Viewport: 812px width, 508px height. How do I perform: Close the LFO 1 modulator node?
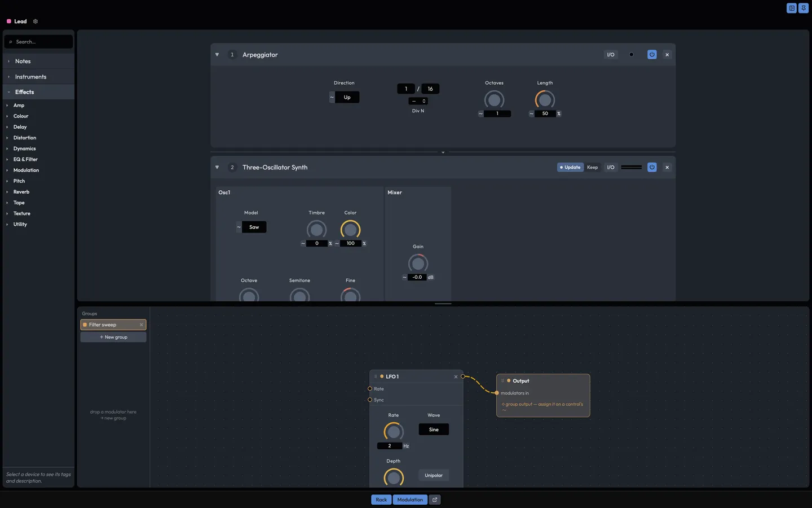click(456, 376)
